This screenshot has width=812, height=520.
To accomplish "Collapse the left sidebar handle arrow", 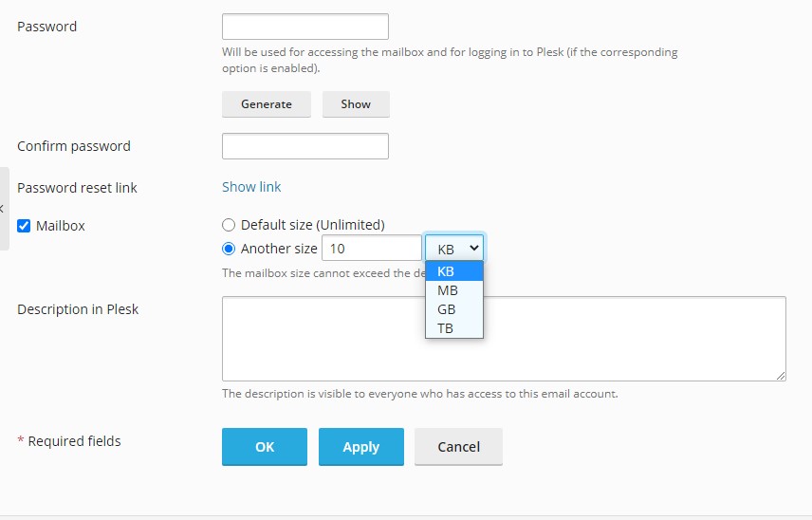I will (3, 209).
